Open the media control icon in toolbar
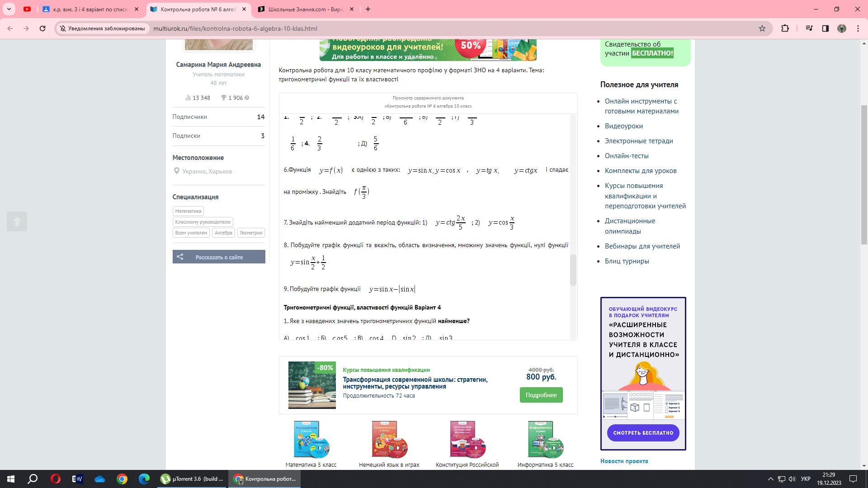This screenshot has width=868, height=488. (809, 28)
